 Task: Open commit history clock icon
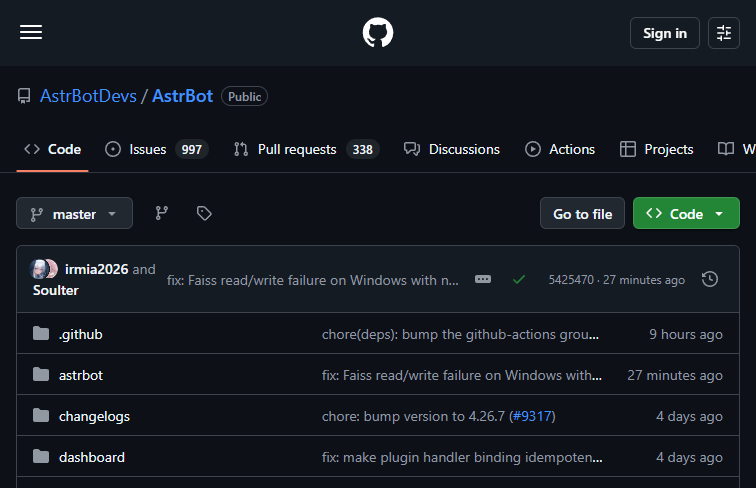click(710, 279)
